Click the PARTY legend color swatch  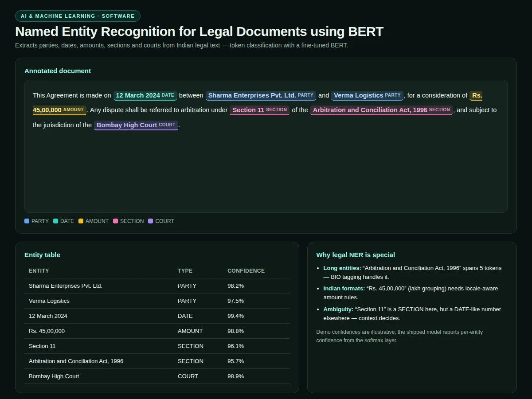(27, 221)
